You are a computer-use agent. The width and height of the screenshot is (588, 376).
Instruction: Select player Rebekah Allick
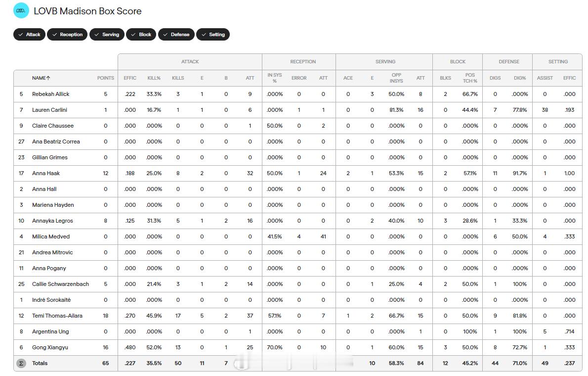click(50, 94)
